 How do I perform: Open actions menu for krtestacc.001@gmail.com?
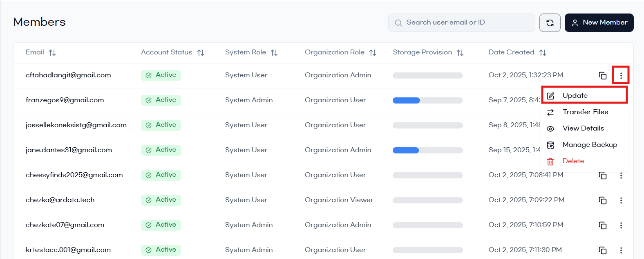click(x=621, y=250)
